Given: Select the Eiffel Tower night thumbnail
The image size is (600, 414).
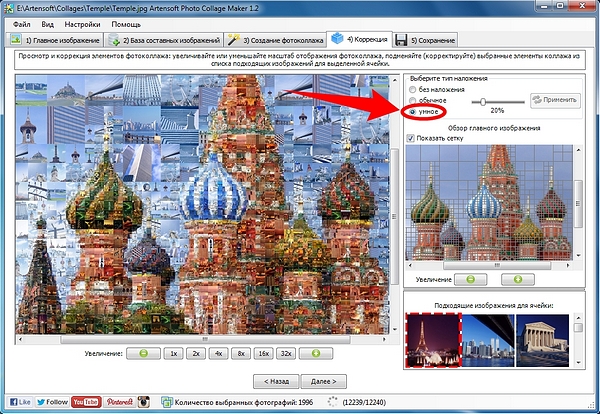Looking at the screenshot, I should tap(434, 340).
